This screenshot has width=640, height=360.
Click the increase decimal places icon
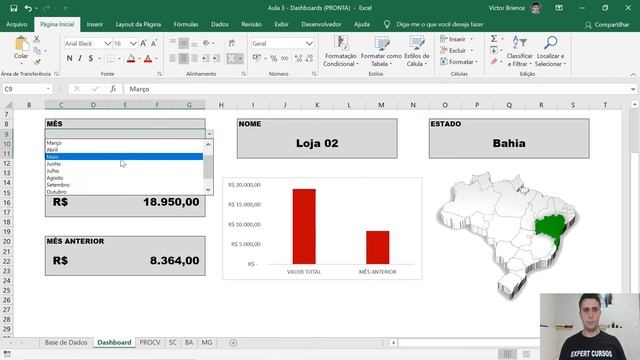tap(298, 58)
